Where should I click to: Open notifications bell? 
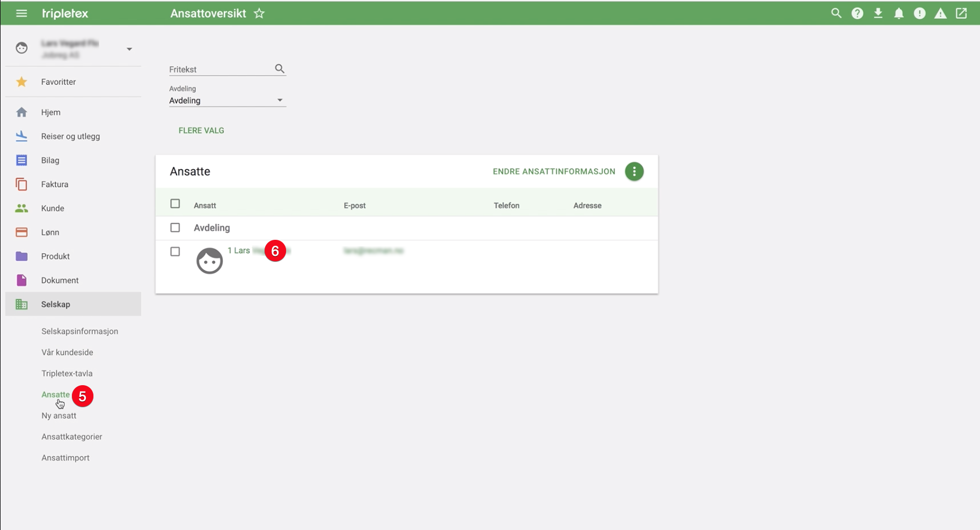(899, 13)
